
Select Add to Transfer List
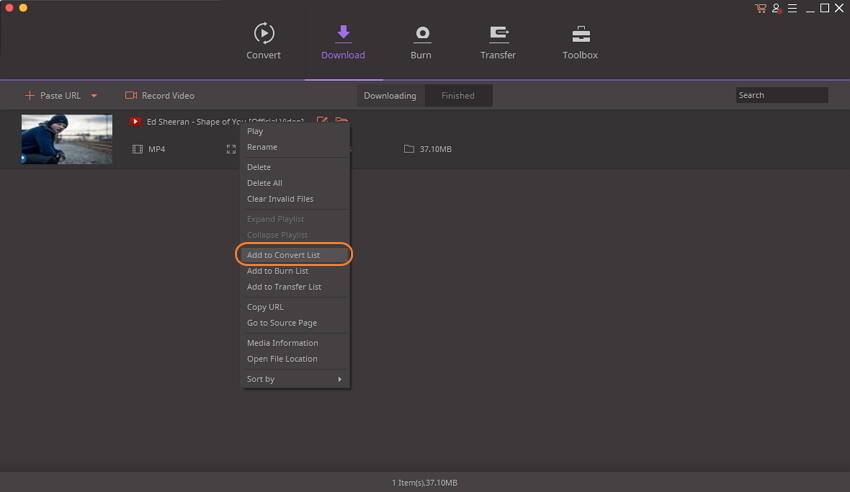click(295, 287)
